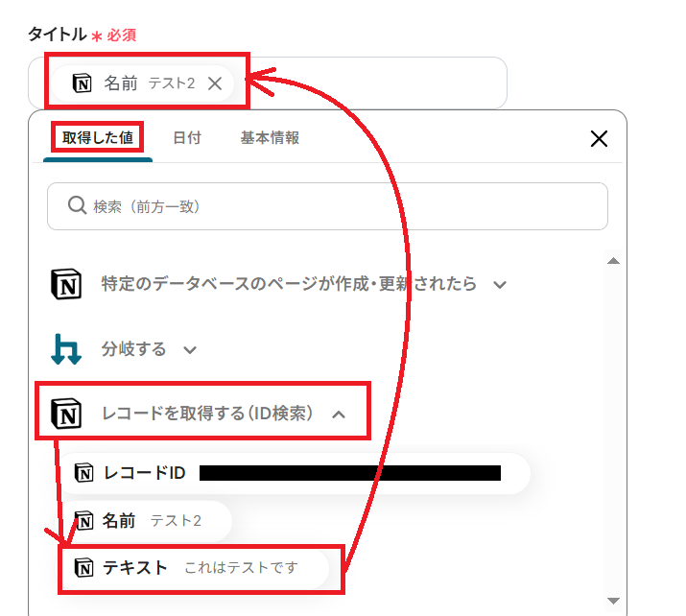686x616 pixels.
Task: Click the Notion icon in テキスト row
Action: pyautogui.click(x=84, y=568)
